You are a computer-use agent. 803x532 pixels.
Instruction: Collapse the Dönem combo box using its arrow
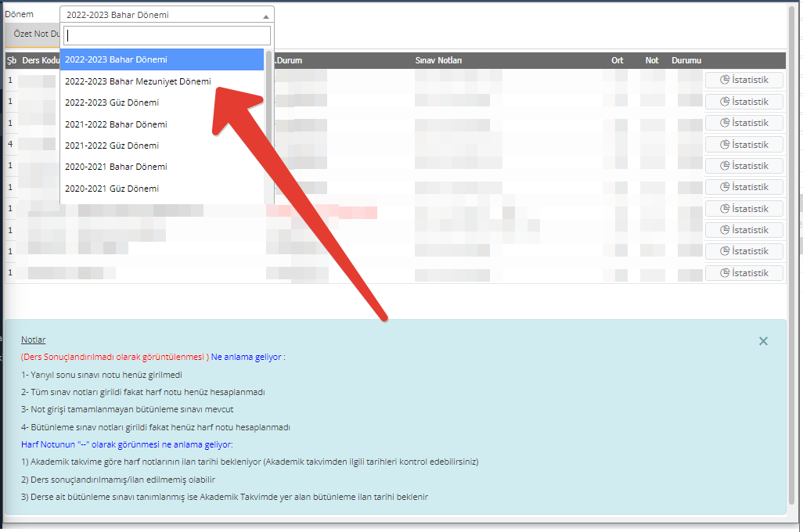(x=265, y=15)
